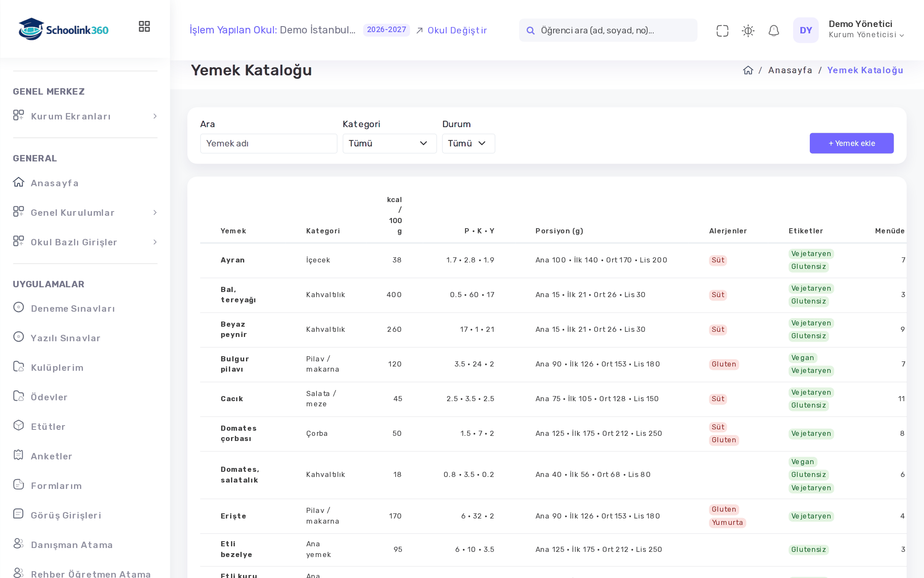Image resolution: width=924 pixels, height=578 pixels.
Task: Click the + Yemek ekle button
Action: point(851,143)
